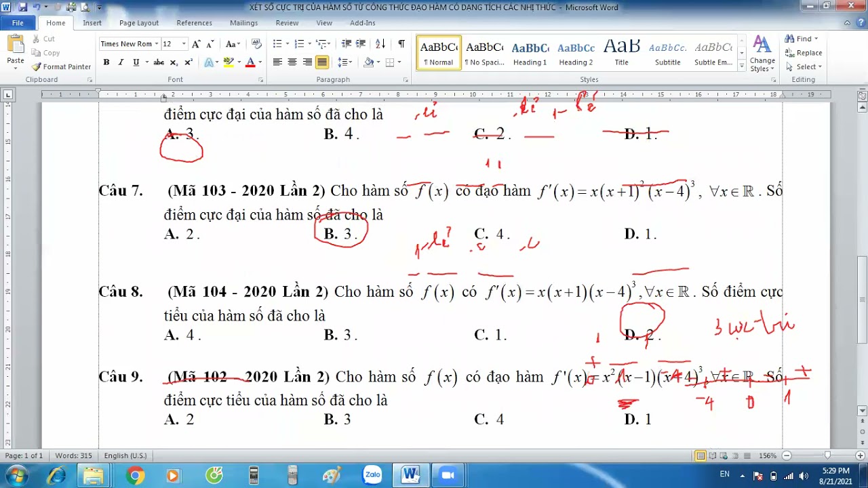Select Heading 1 style
Screen dimensions: 868x488
(x=530, y=54)
